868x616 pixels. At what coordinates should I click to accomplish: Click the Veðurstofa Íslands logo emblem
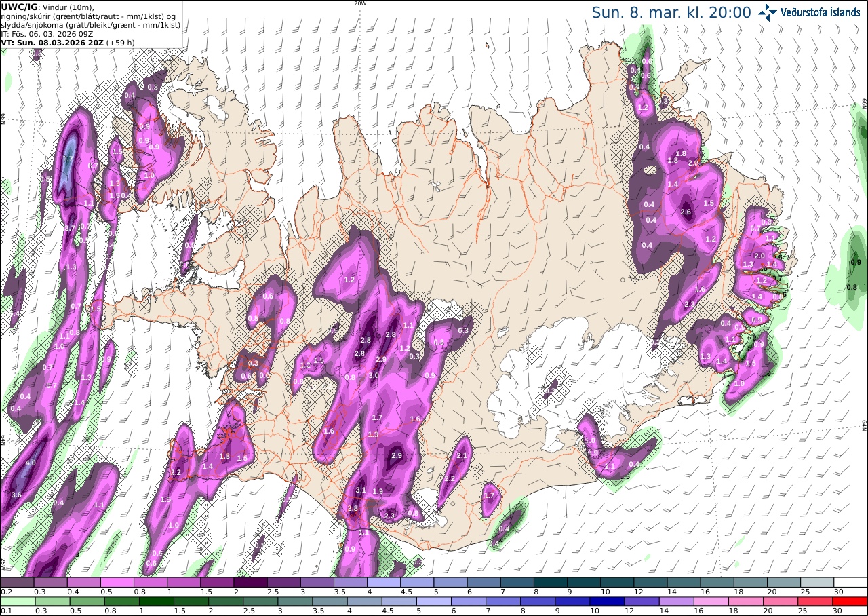coord(768,12)
